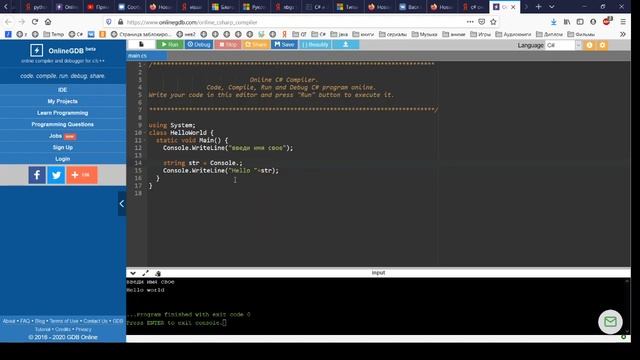The width and height of the screenshot is (640, 360).
Task: Click the console copy icon
Action: pos(158,273)
